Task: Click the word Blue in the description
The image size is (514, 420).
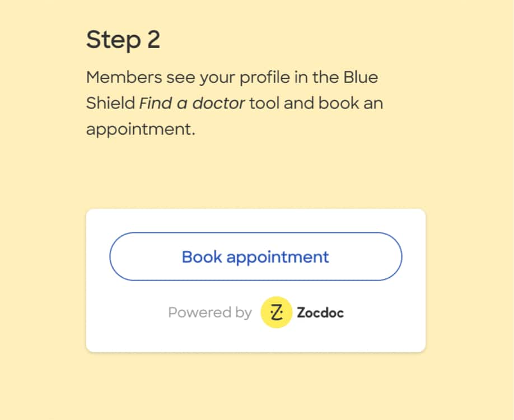Action: (x=361, y=77)
